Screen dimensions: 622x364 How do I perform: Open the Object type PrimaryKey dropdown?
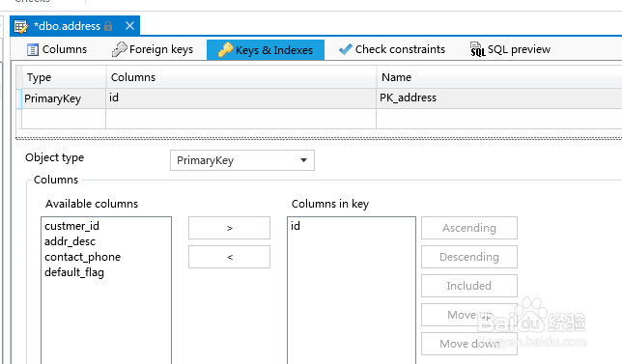242,160
